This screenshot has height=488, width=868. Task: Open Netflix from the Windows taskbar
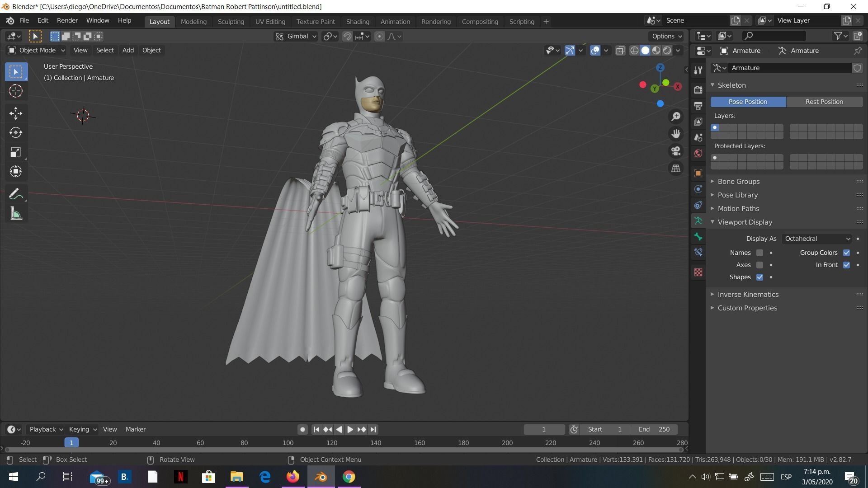coord(180,477)
